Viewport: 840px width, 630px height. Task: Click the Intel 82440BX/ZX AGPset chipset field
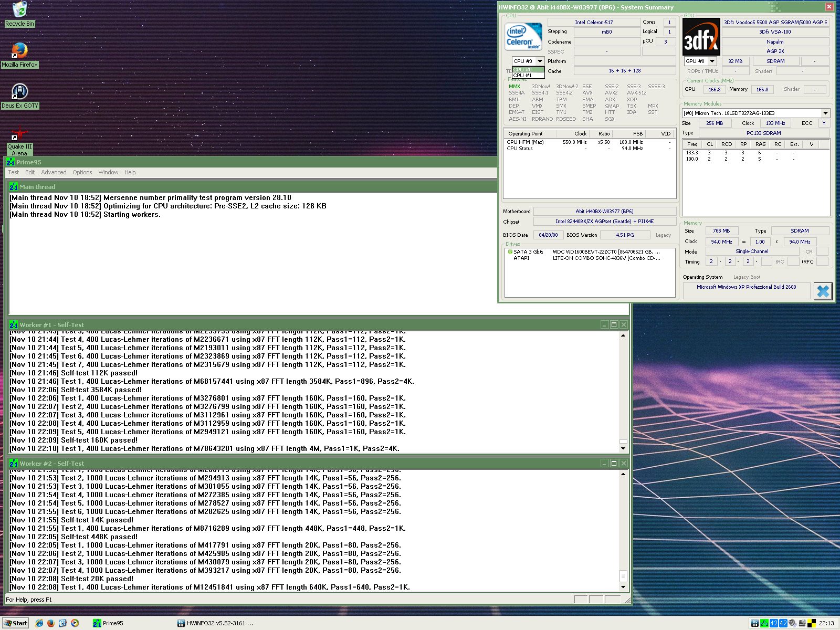point(605,222)
